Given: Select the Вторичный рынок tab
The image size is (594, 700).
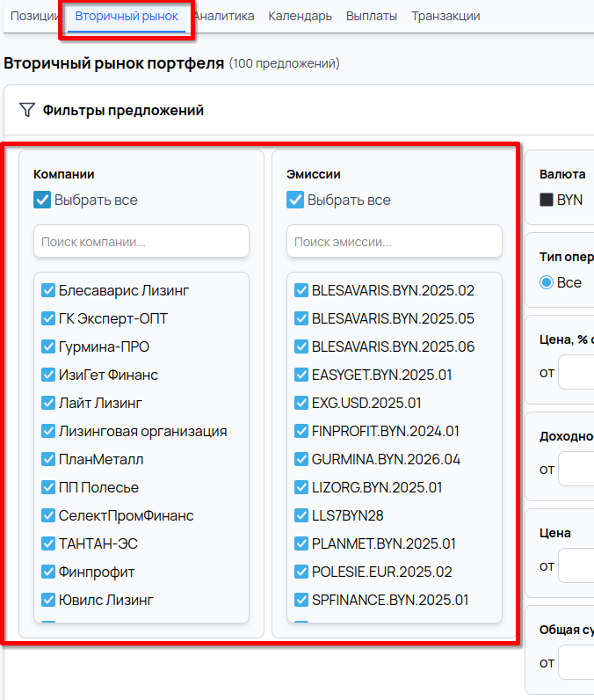Looking at the screenshot, I should [x=127, y=16].
